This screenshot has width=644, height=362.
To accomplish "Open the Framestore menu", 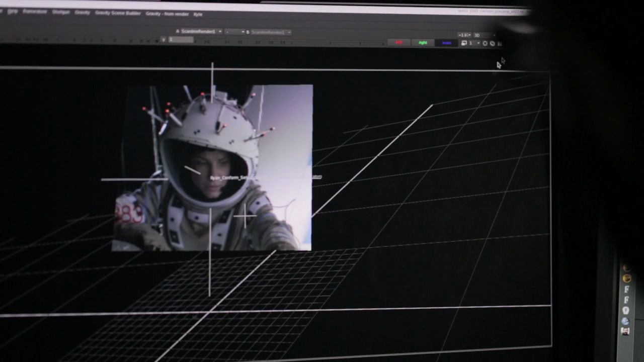I will point(34,11).
